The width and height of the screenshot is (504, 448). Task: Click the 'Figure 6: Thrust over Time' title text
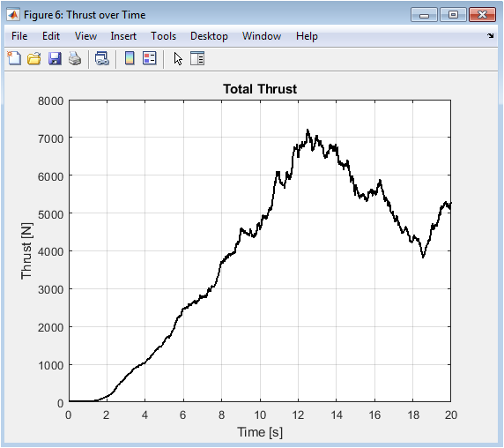85,15
